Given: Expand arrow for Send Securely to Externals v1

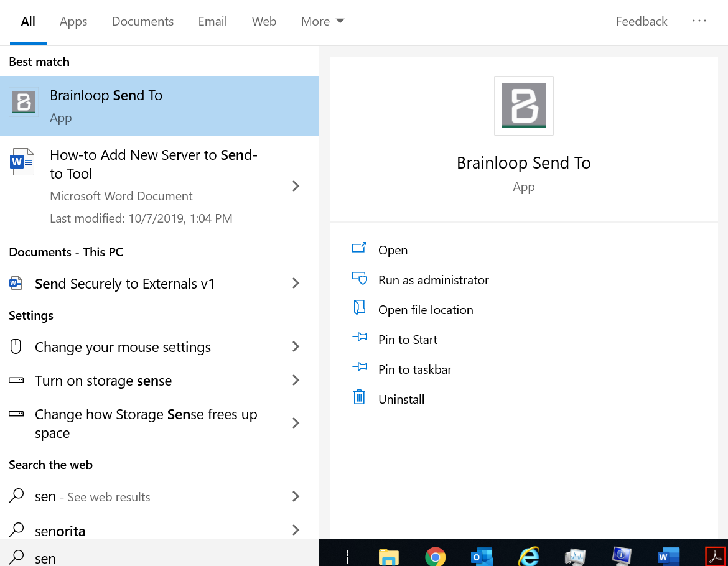Looking at the screenshot, I should (296, 284).
